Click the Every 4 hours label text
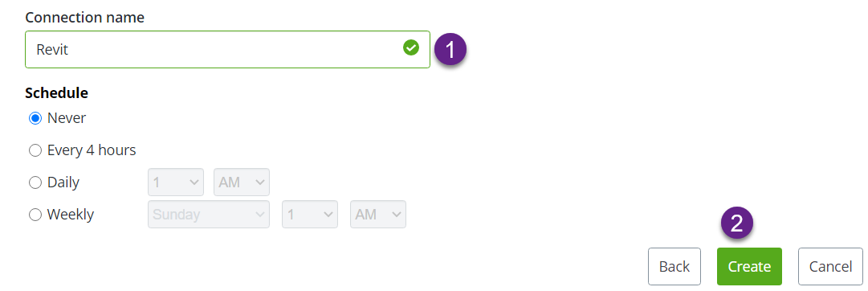The width and height of the screenshot is (868, 291). pos(92,150)
